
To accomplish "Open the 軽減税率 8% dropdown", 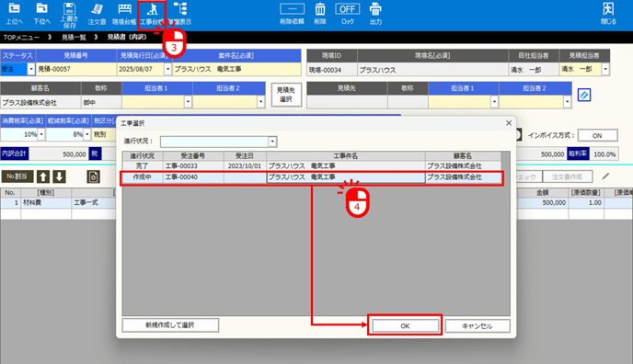I will (x=86, y=134).
